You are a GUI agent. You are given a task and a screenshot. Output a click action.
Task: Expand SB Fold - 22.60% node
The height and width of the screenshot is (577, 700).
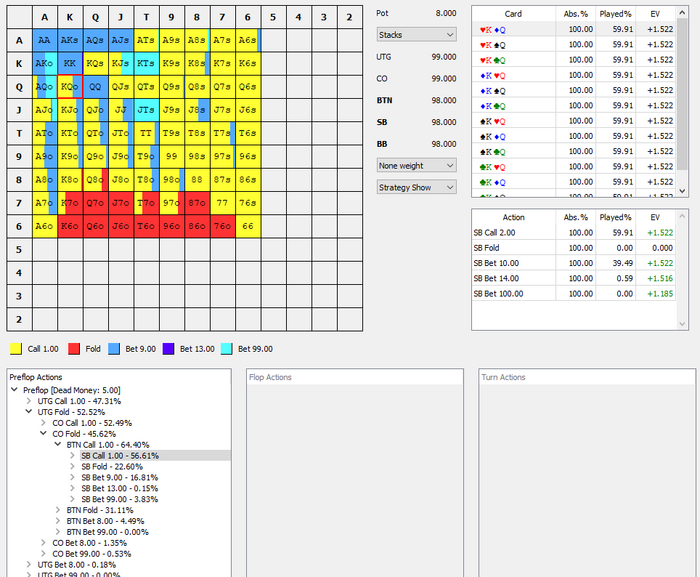point(72,467)
